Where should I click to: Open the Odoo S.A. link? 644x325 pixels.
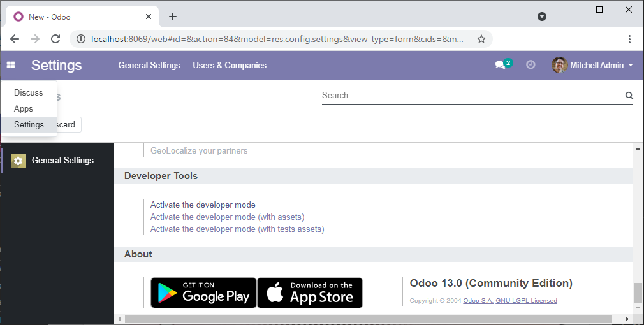point(478,301)
